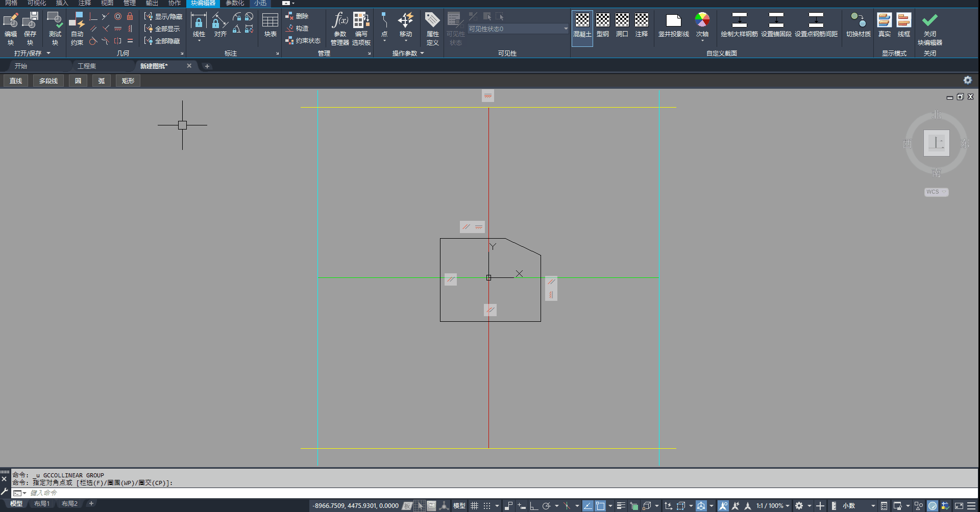Expand the 操作参数 panel dropdown

[x=422, y=53]
